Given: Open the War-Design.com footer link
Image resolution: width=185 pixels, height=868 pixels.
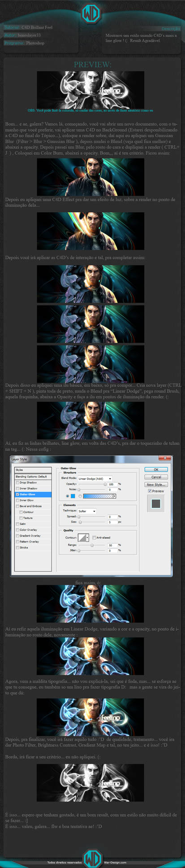Looking at the screenshot, I should pos(115,862).
